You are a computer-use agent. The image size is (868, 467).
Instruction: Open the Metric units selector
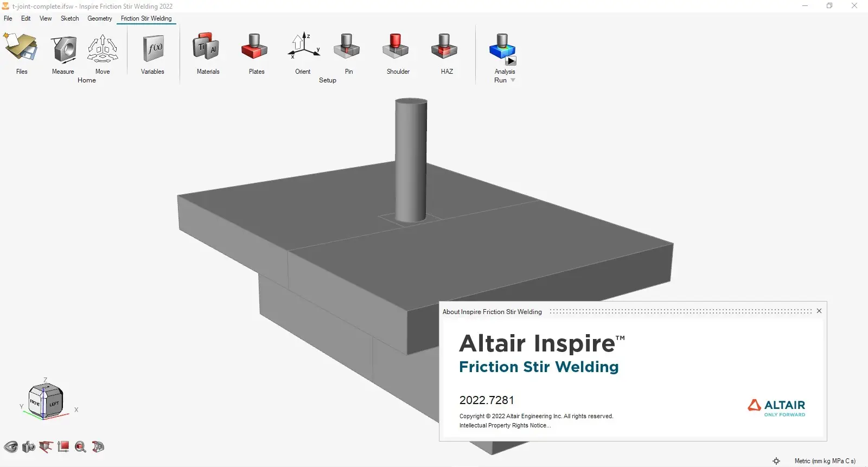coord(825,461)
